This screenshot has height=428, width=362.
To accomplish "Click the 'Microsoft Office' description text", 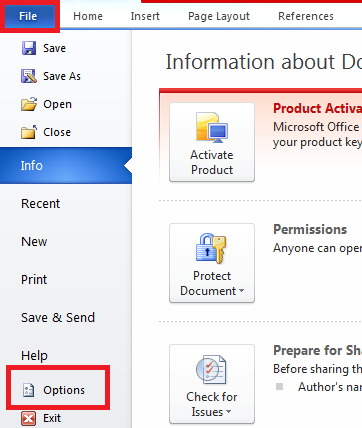I will (316, 127).
